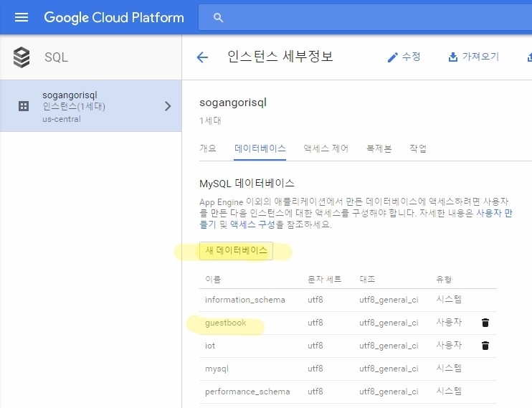Click the pencil 수정 edit button
532x408 pixels.
(404, 57)
